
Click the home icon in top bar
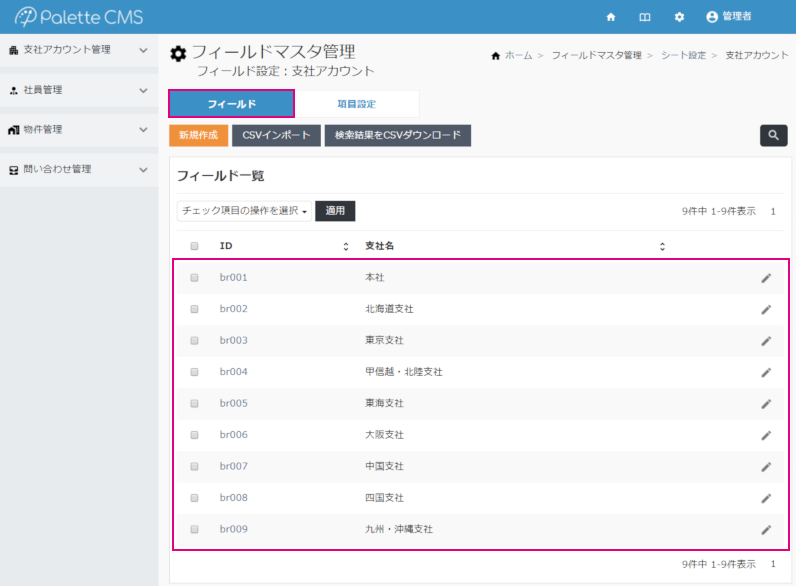pos(611,17)
